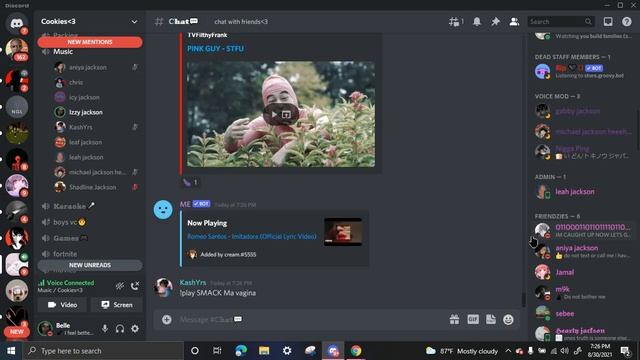Toggle noise suppression icon
The image size is (640, 360).
tap(120, 286)
